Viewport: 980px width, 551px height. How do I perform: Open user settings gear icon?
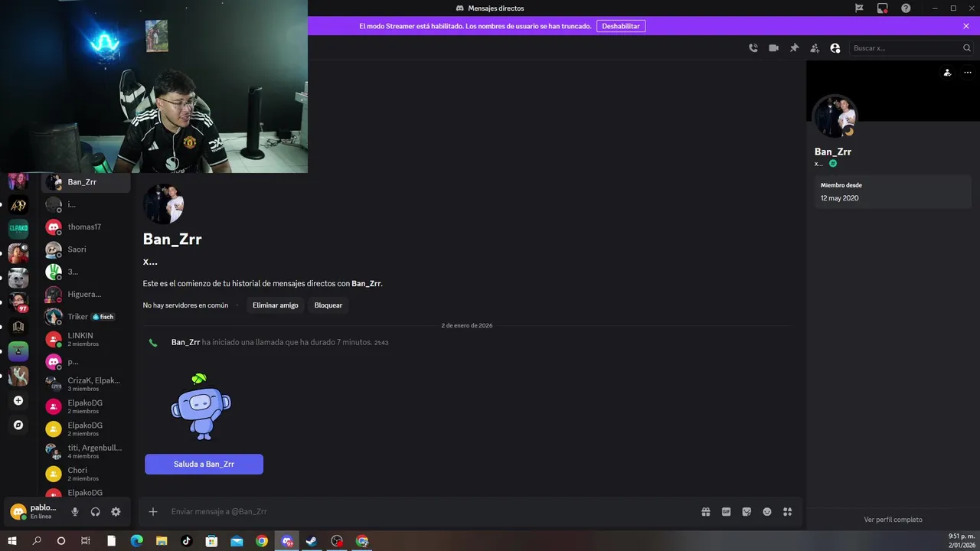coord(116,512)
